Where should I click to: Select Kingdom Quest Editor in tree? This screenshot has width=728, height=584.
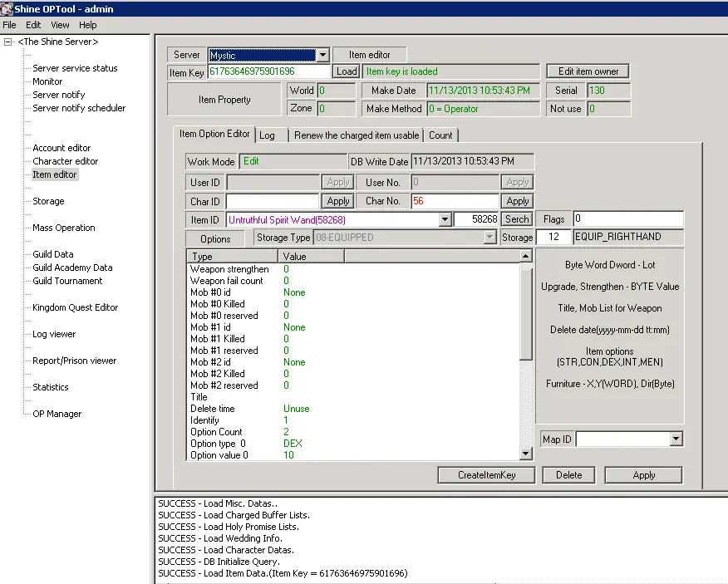click(x=76, y=307)
